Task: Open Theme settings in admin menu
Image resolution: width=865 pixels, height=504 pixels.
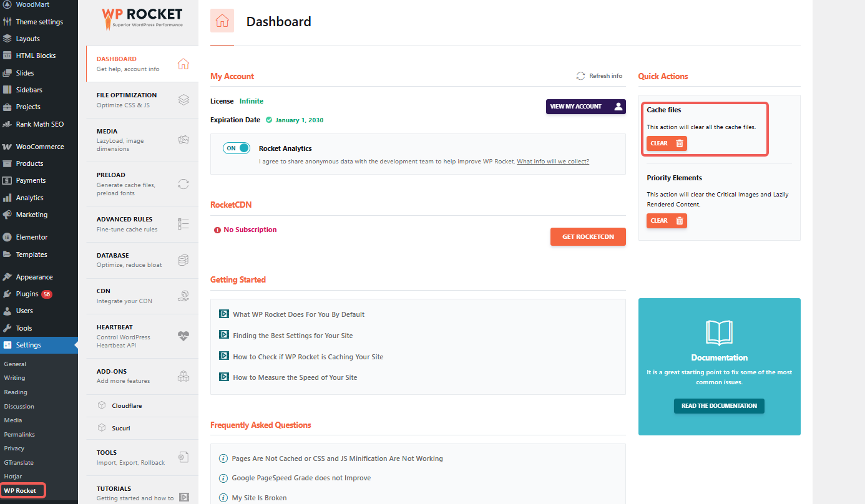Action: coord(39,22)
